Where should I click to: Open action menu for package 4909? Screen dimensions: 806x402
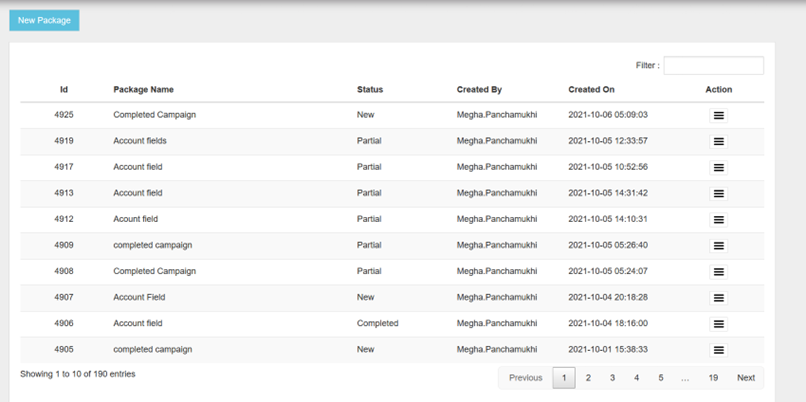[x=718, y=246]
